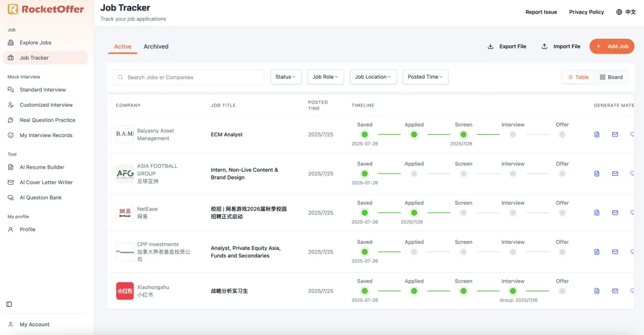Click Interview step for Xiaohongshu job

click(513, 291)
